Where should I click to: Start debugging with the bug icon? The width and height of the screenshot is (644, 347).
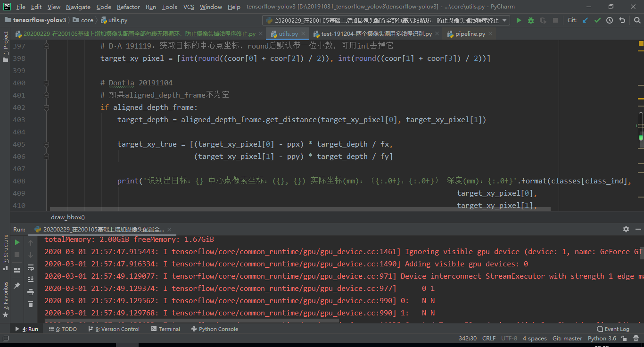[531, 20]
